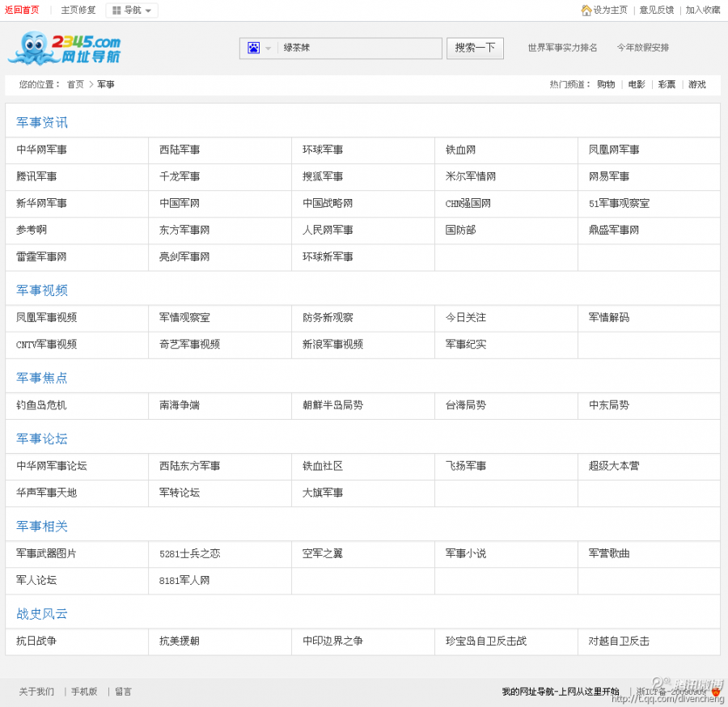Open the 军事相关 section heading
The width and height of the screenshot is (728, 707).
point(42,526)
